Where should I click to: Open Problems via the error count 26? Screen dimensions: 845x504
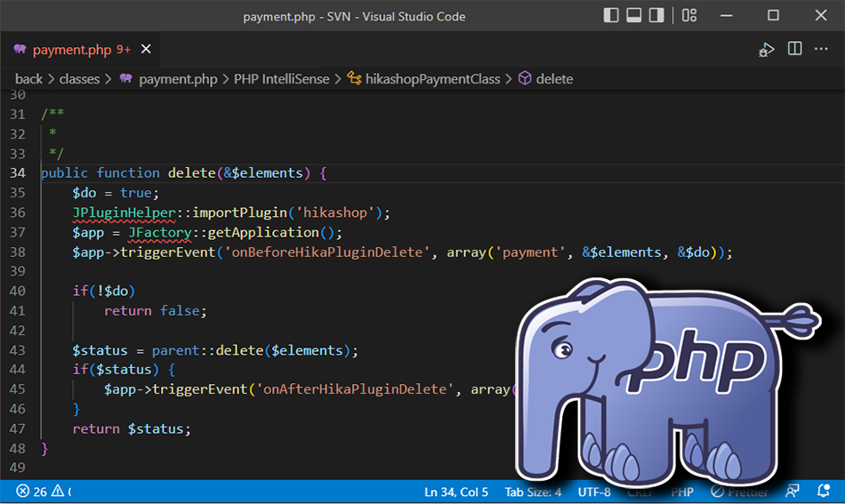point(32,492)
